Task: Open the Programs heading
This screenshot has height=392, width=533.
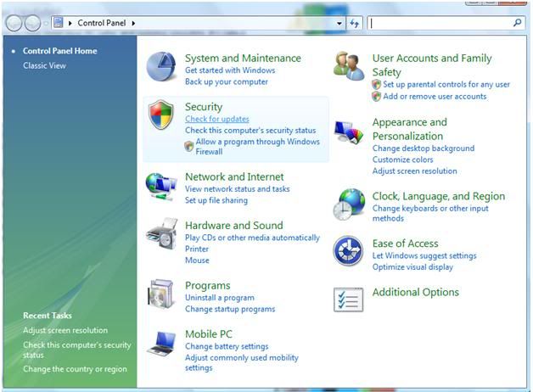Action: tap(207, 286)
